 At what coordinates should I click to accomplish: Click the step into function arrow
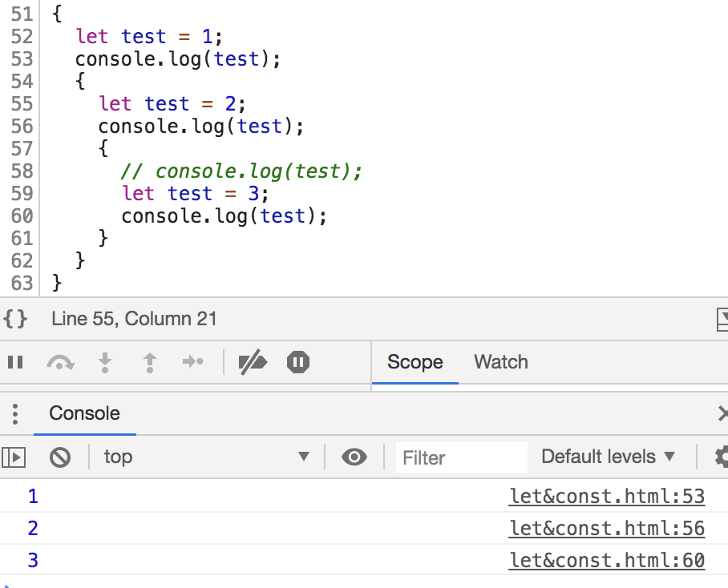[105, 362]
